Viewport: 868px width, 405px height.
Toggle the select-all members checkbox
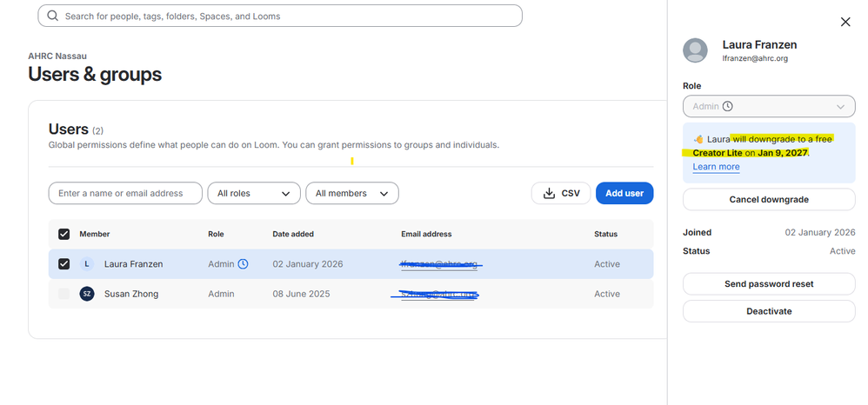64,234
